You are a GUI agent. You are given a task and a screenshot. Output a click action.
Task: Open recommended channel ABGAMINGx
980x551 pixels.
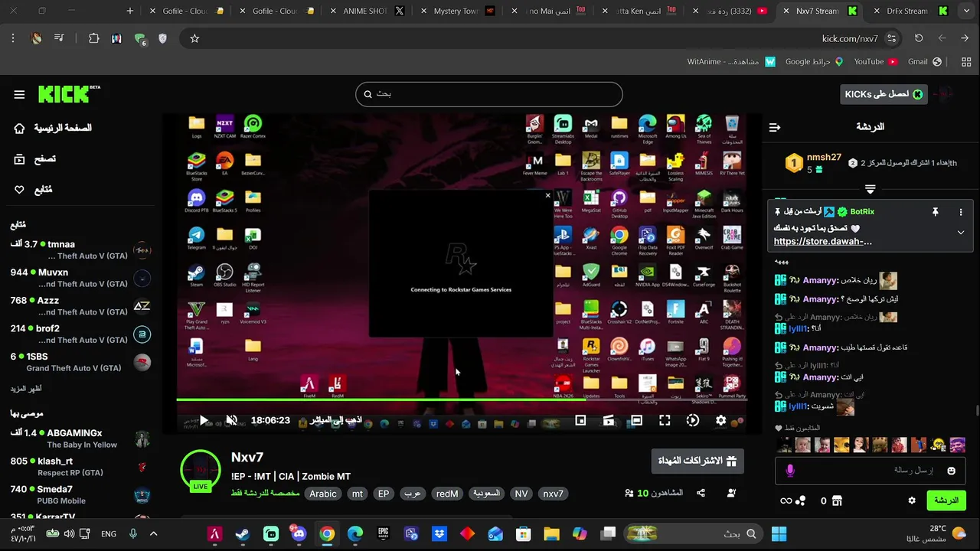80,439
